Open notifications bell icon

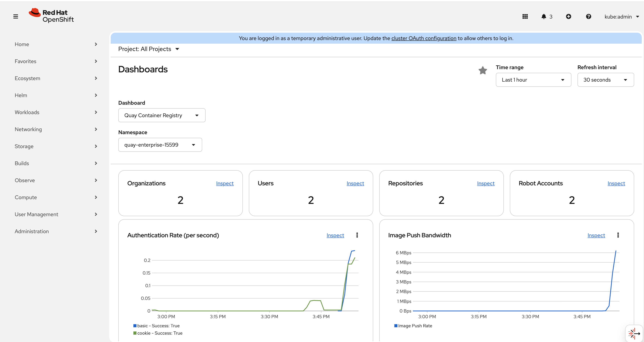544,16
